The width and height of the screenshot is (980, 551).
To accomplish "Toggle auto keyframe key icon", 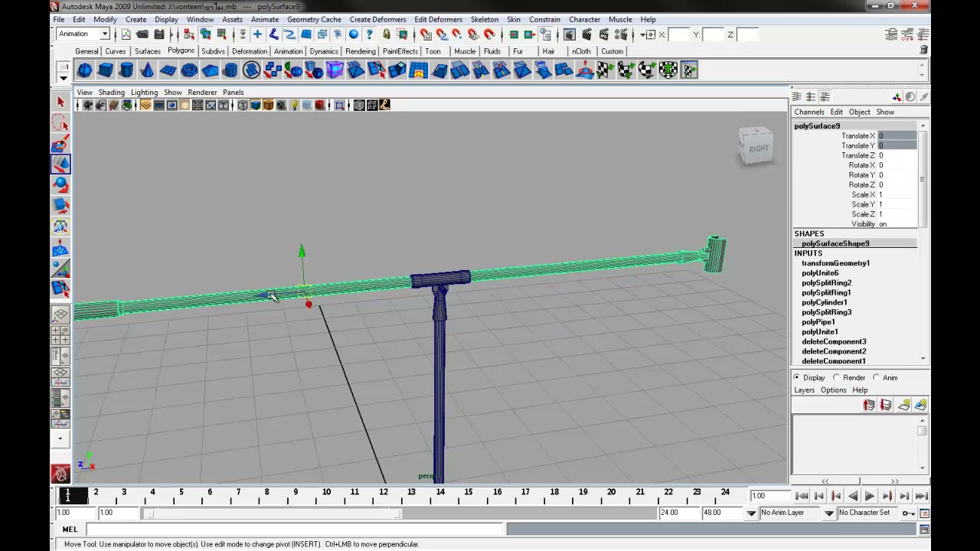I will pyautogui.click(x=908, y=513).
